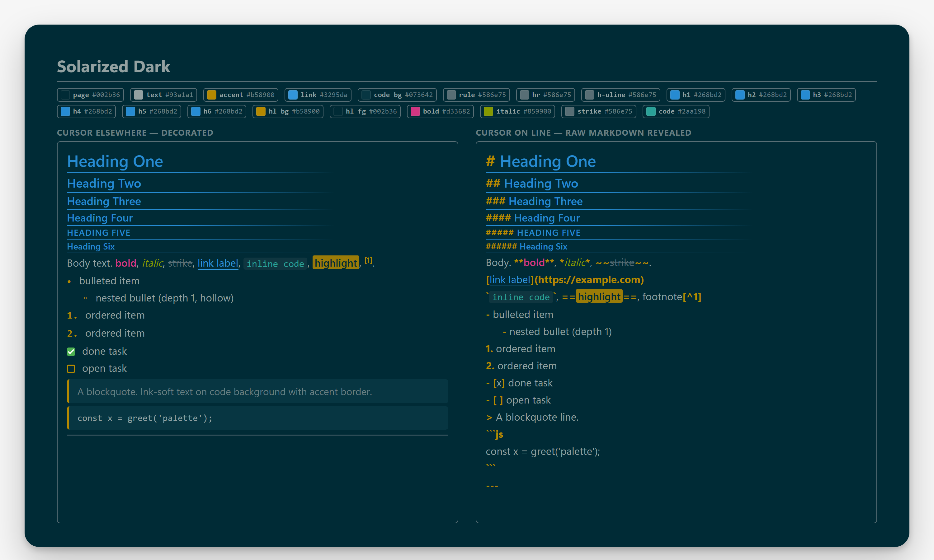
Task: Click the decorated Heading Two text
Action: 104,183
